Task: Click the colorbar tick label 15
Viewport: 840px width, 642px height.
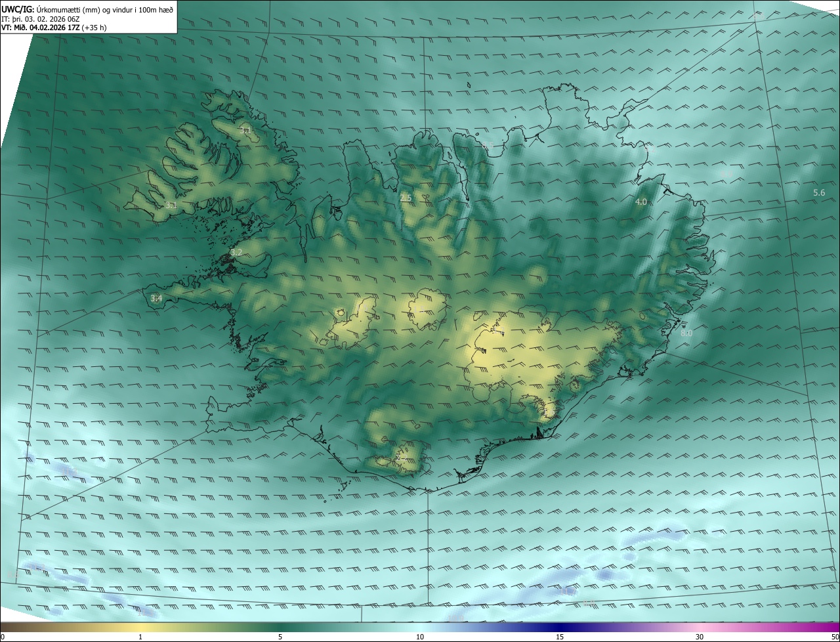Action: [560, 637]
